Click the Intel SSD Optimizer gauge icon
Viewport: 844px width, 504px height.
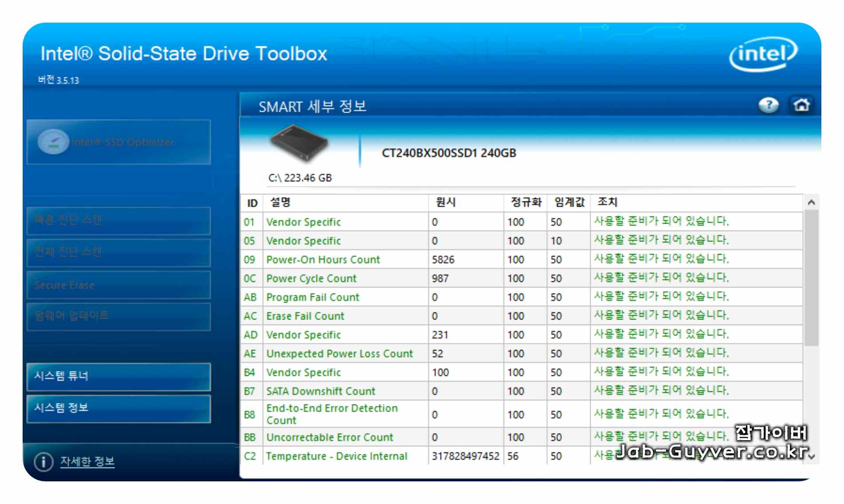53,142
